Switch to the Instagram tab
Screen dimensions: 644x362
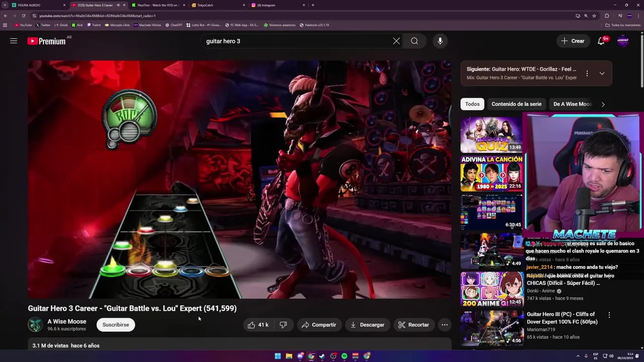(x=277, y=5)
